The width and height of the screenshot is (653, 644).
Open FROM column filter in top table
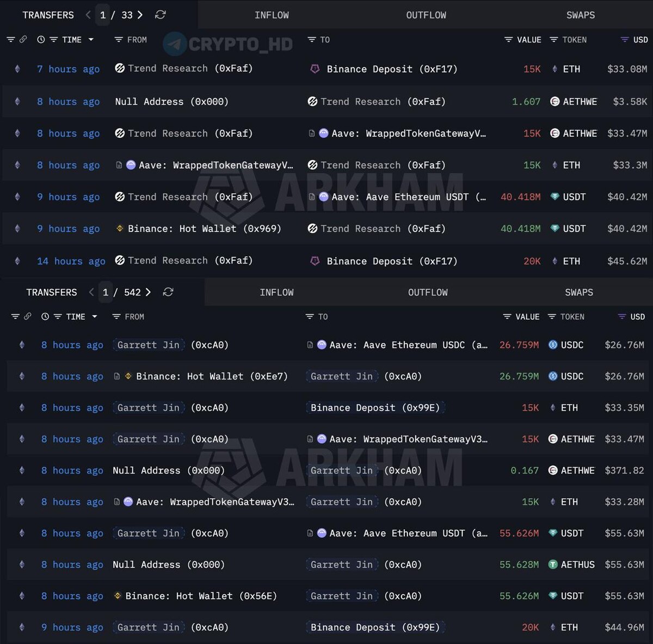point(119,40)
